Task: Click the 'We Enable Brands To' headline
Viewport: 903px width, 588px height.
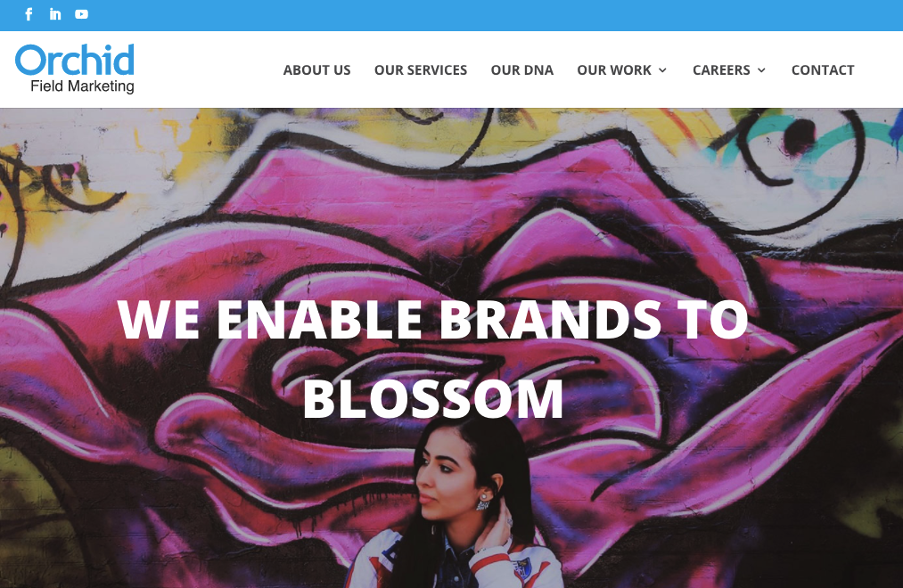Action: (x=432, y=319)
